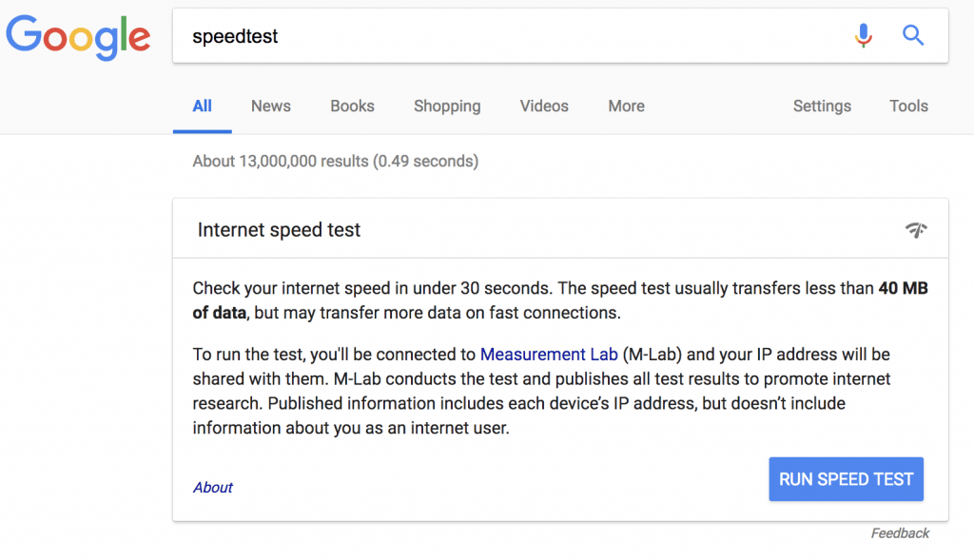Expand the Tools search options
The image size is (974, 560).
tap(908, 106)
